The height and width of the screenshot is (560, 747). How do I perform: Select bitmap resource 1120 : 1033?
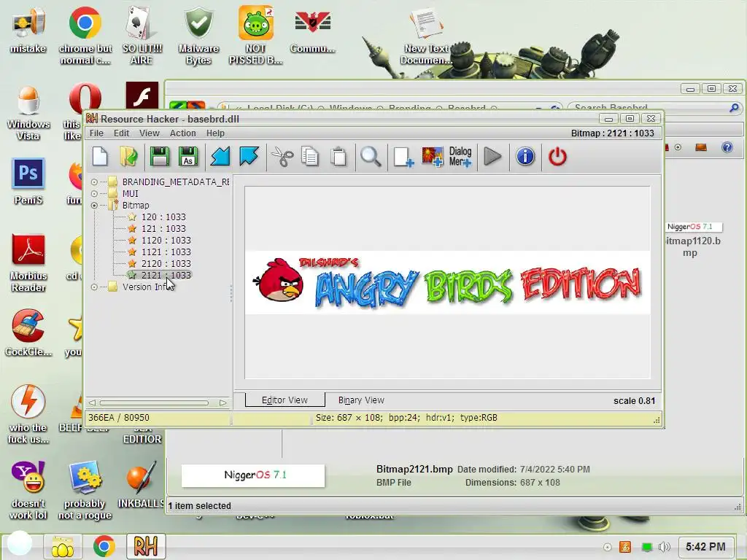pos(166,240)
